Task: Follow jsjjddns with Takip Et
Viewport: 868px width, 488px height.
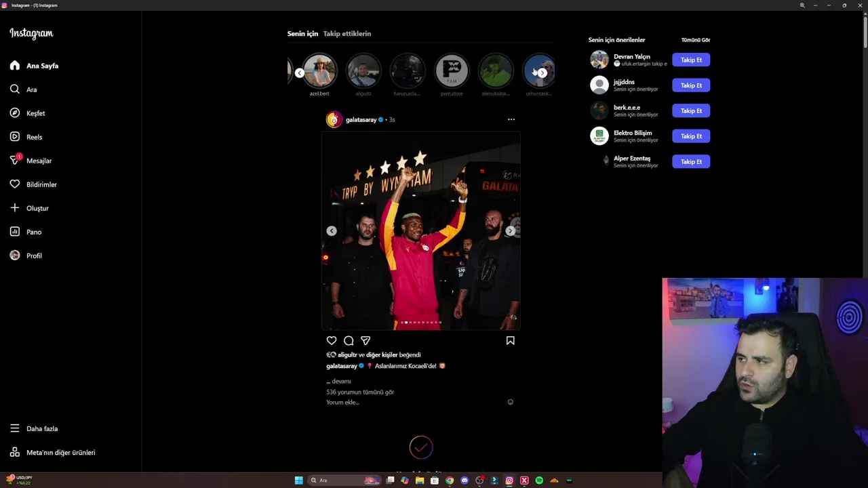Action: (691, 85)
